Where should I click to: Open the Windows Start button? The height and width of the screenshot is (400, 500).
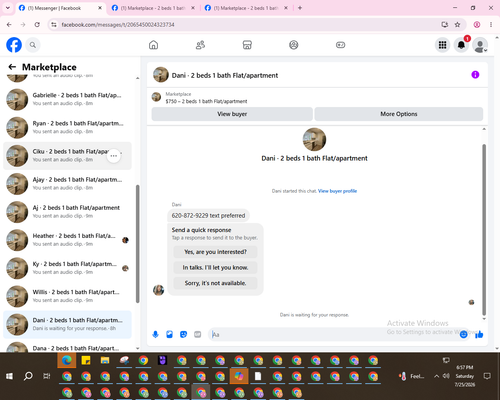[9, 376]
